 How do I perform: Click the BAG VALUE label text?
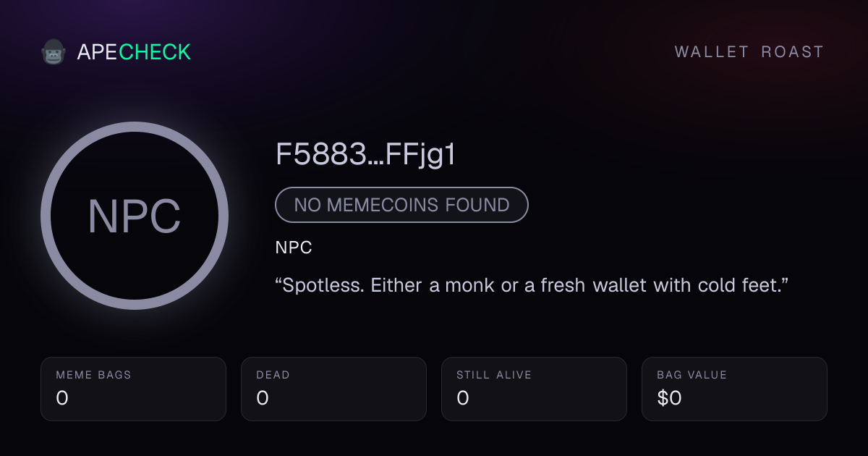pos(692,375)
